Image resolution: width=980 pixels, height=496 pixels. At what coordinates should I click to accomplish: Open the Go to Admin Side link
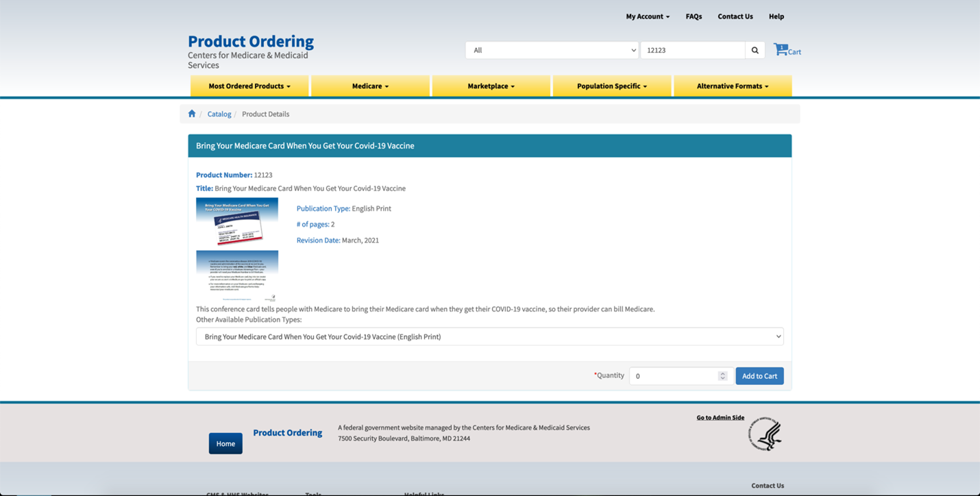[x=720, y=417]
